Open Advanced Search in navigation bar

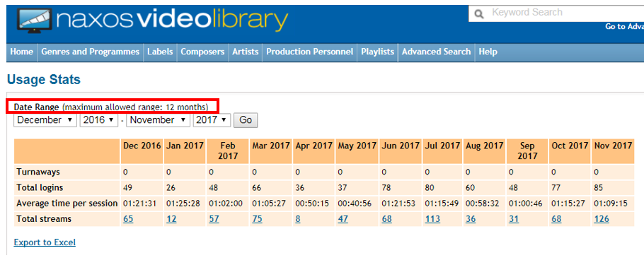click(436, 52)
